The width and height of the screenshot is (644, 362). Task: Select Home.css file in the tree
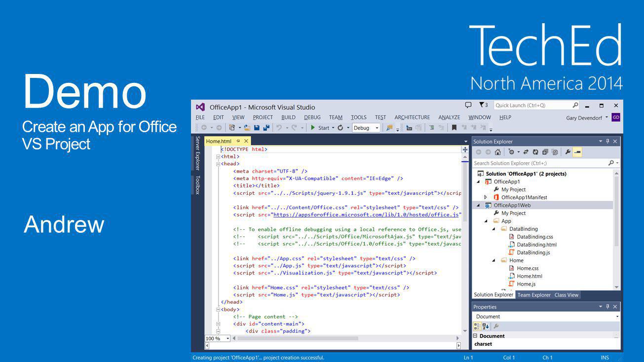coord(528,268)
